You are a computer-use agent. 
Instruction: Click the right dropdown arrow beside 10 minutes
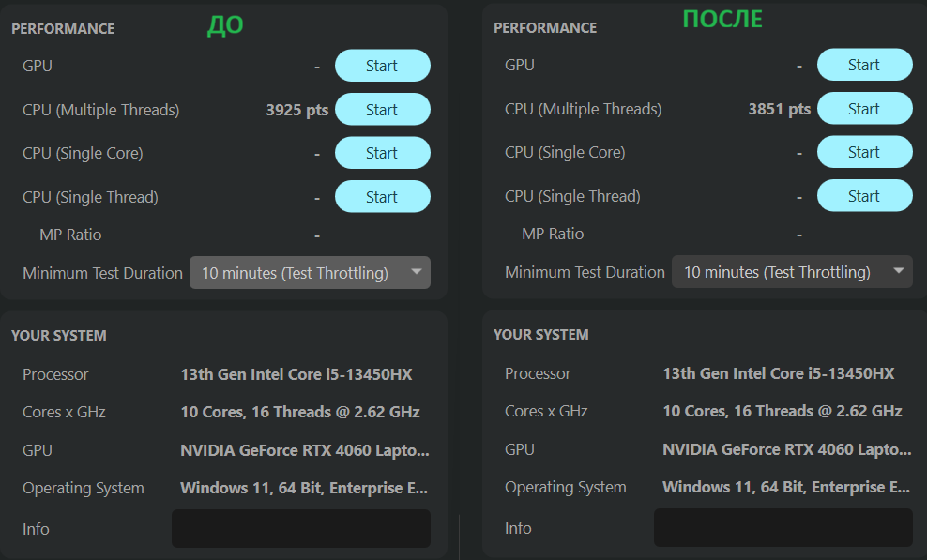tap(899, 270)
